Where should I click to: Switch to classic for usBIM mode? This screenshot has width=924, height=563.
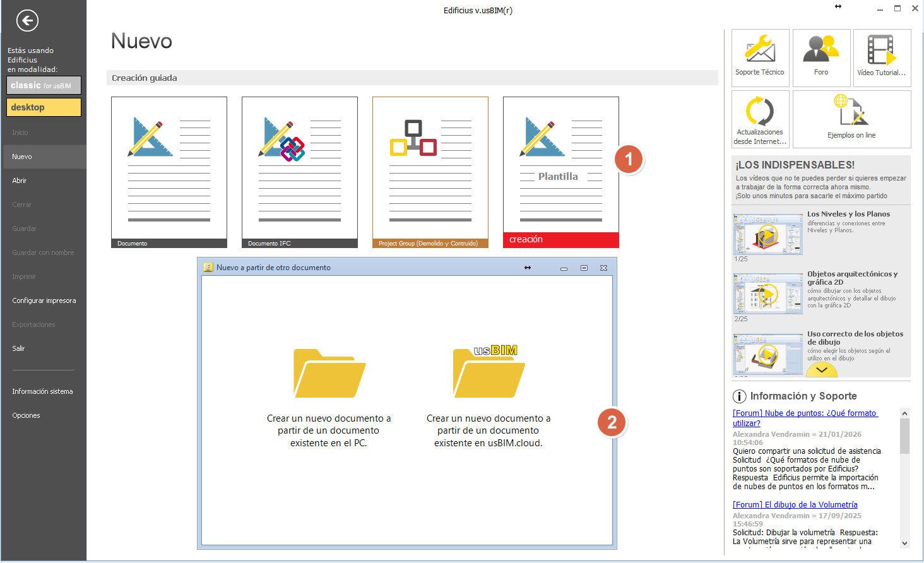pyautogui.click(x=44, y=85)
